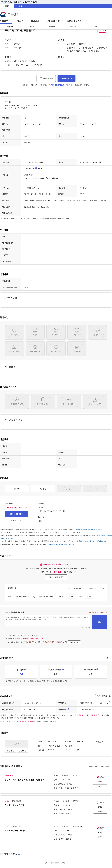Click the 메일로 질문하기 button

[74, 642]
